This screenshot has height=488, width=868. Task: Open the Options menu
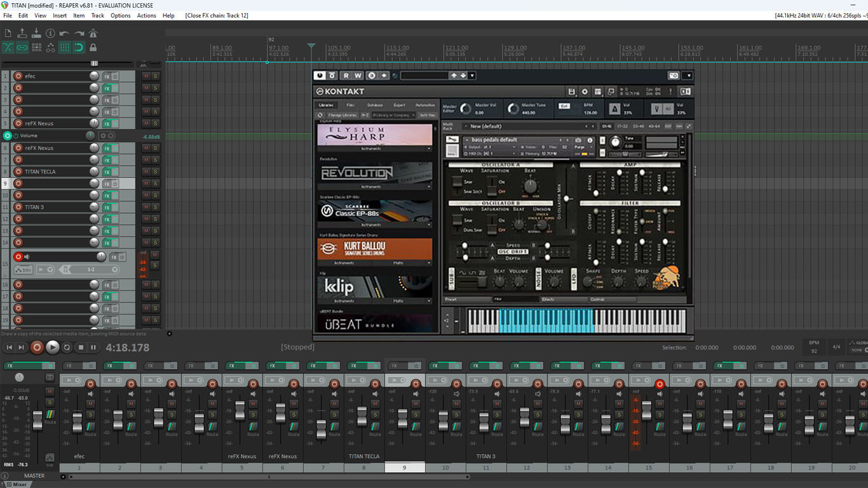pos(121,15)
